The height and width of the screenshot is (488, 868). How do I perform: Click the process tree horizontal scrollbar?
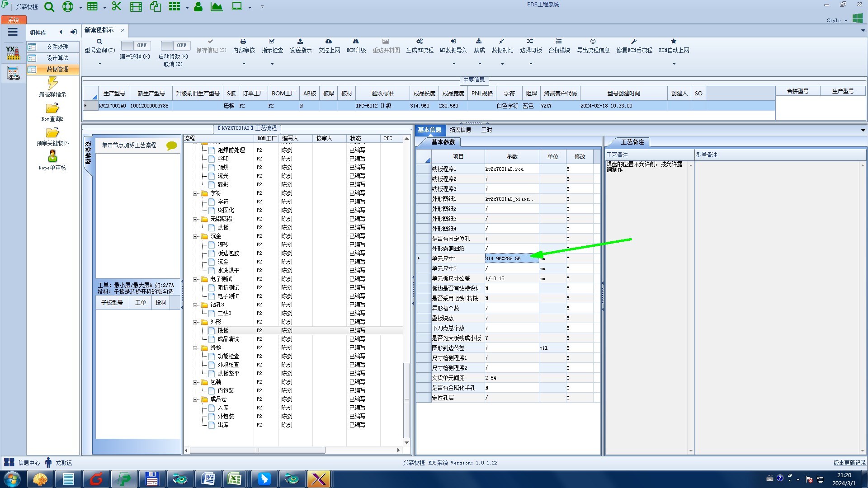click(x=257, y=450)
